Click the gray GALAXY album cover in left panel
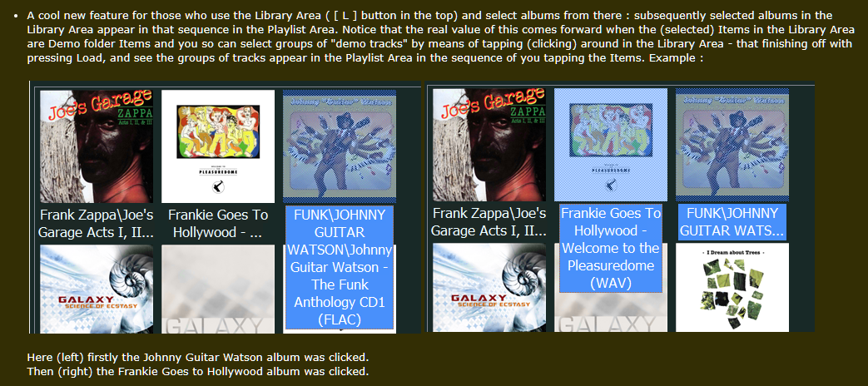Image resolution: width=868 pixels, height=386 pixels. tap(218, 289)
